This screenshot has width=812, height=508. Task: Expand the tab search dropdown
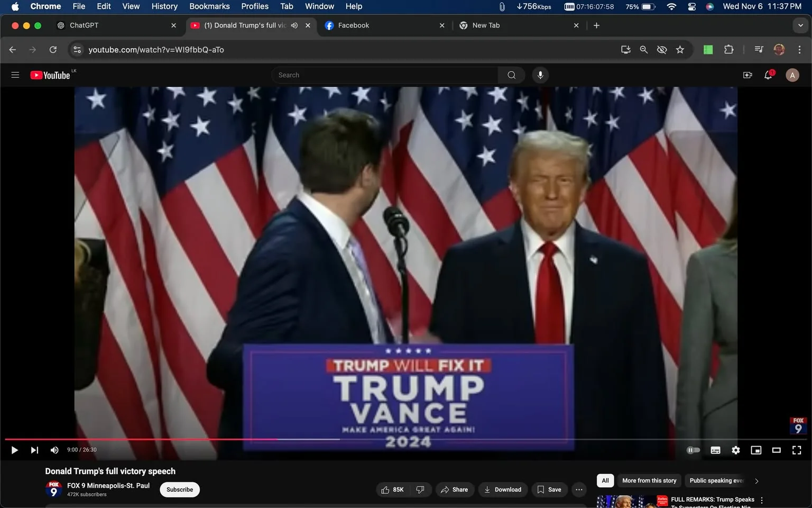800,25
